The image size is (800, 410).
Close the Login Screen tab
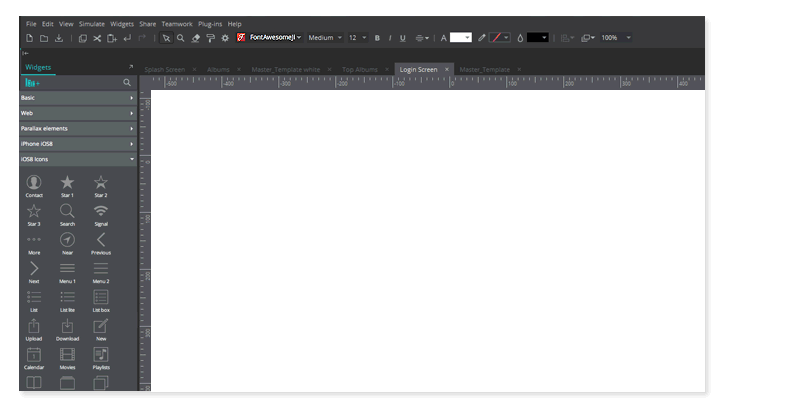point(446,69)
